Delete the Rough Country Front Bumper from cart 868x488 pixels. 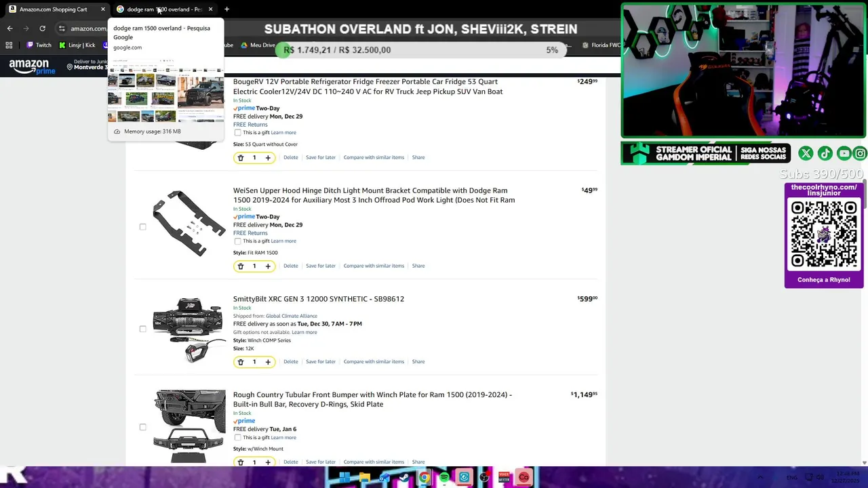290,462
